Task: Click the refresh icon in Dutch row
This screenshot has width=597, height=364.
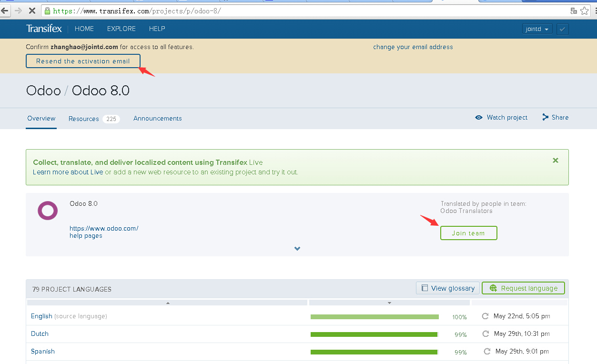Action: pos(486,334)
